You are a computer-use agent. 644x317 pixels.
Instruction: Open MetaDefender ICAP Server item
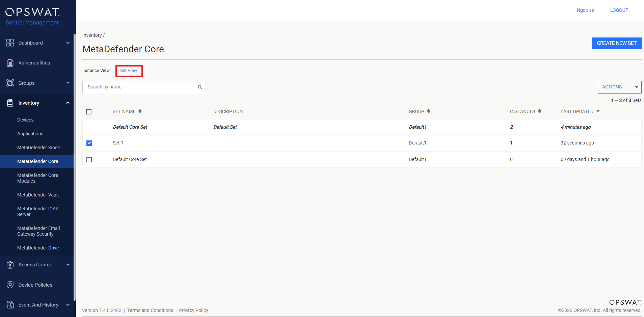pyautogui.click(x=38, y=211)
